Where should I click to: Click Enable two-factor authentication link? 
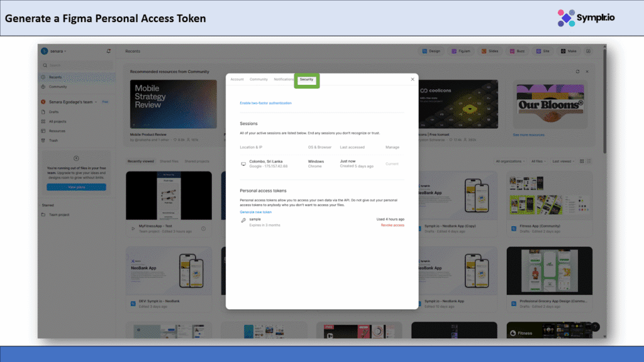[265, 102]
